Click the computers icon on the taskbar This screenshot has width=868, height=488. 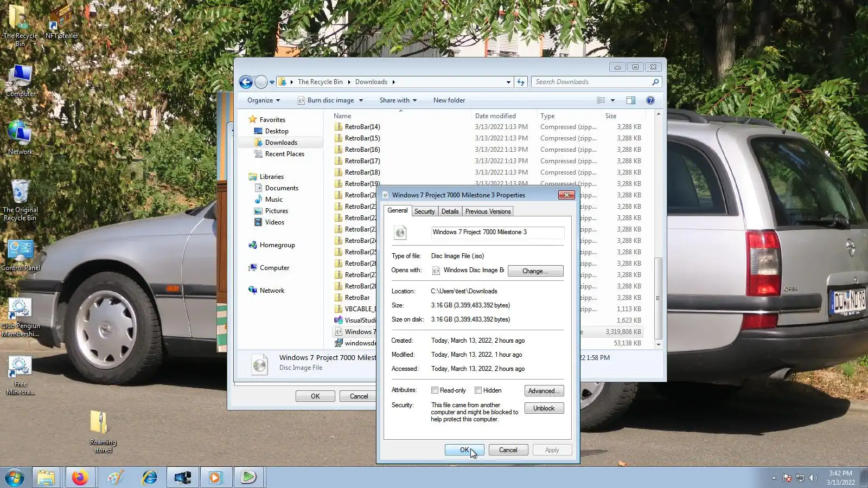[182, 478]
